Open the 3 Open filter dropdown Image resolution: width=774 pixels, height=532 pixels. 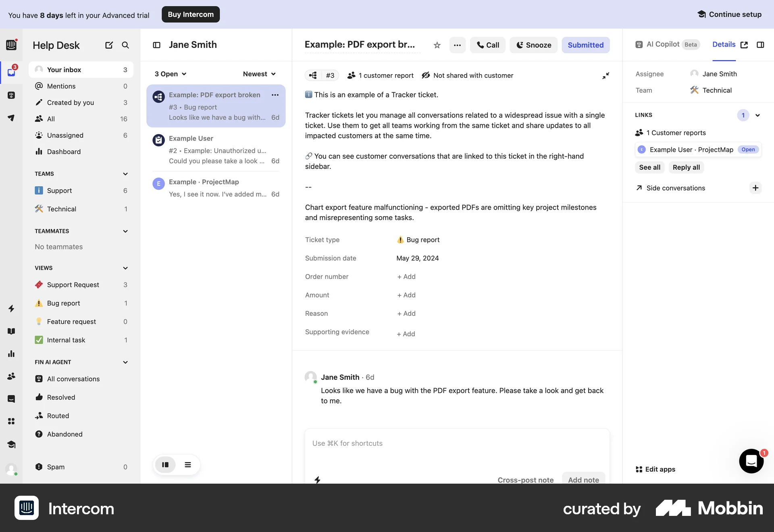click(170, 74)
